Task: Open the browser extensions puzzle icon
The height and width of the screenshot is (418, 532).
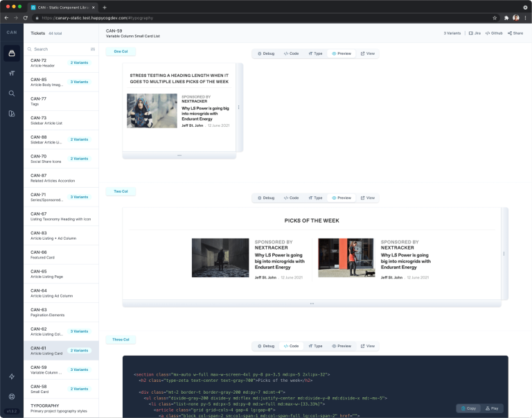Action: pos(506,17)
